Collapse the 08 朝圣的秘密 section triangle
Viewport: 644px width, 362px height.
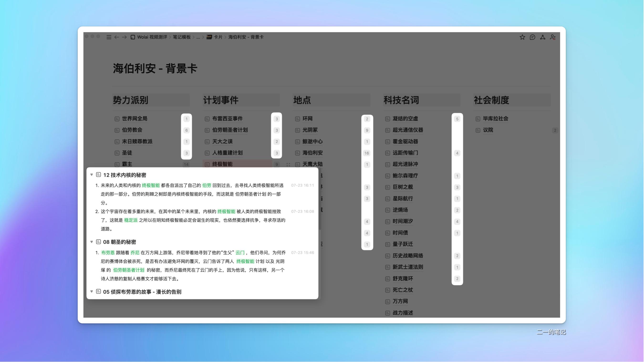pos(92,242)
